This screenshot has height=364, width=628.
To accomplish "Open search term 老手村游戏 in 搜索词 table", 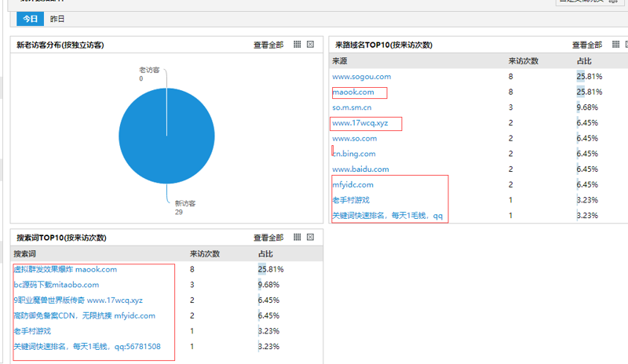I will [32, 331].
